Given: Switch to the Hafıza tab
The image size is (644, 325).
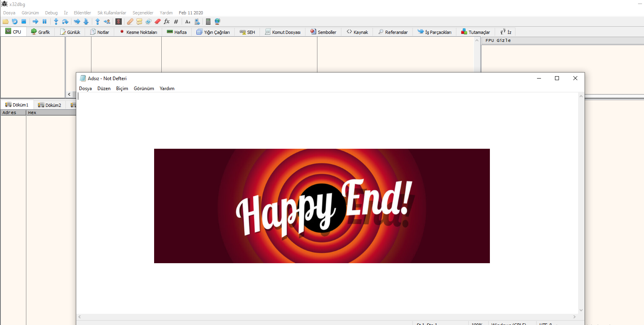Looking at the screenshot, I should [177, 32].
